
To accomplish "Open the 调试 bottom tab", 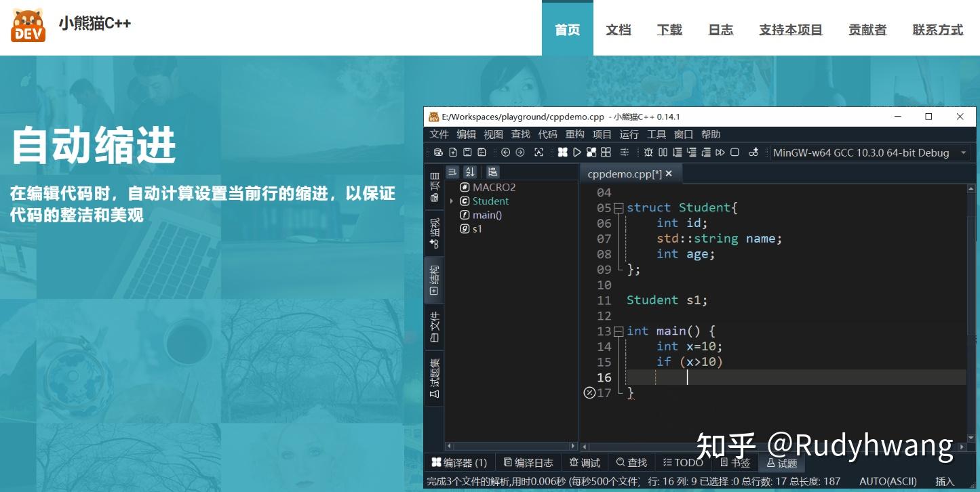I will (x=585, y=463).
